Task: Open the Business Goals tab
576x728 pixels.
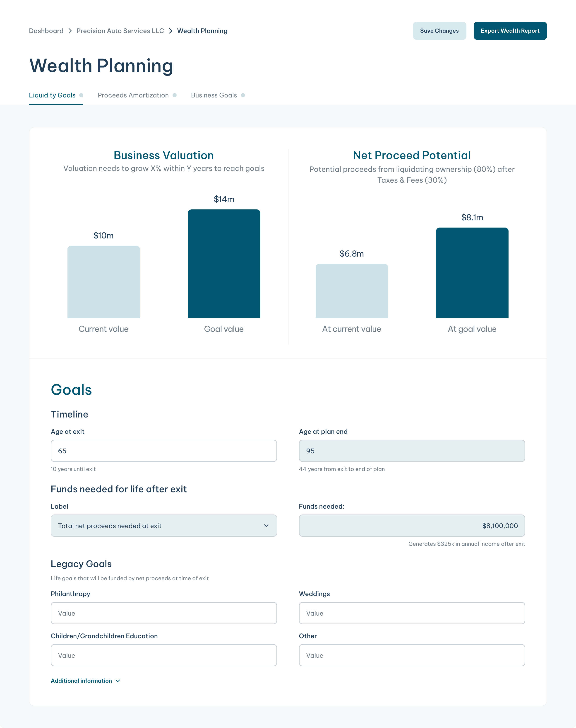Action: coord(214,95)
